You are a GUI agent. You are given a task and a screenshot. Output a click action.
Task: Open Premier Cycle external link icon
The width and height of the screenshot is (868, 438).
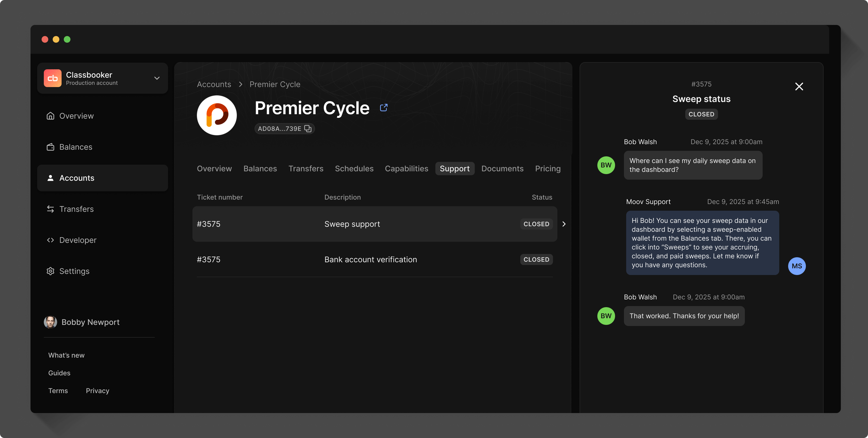(384, 108)
